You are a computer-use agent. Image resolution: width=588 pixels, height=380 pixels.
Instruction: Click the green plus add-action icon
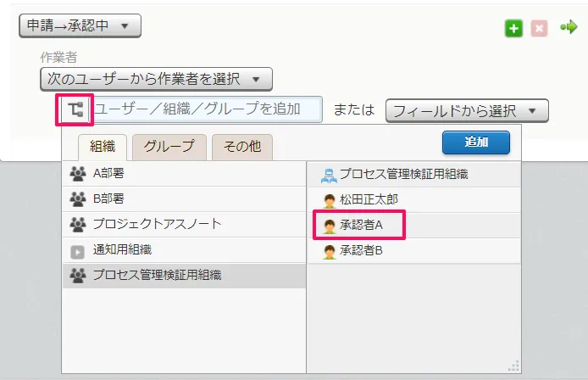[x=513, y=28]
